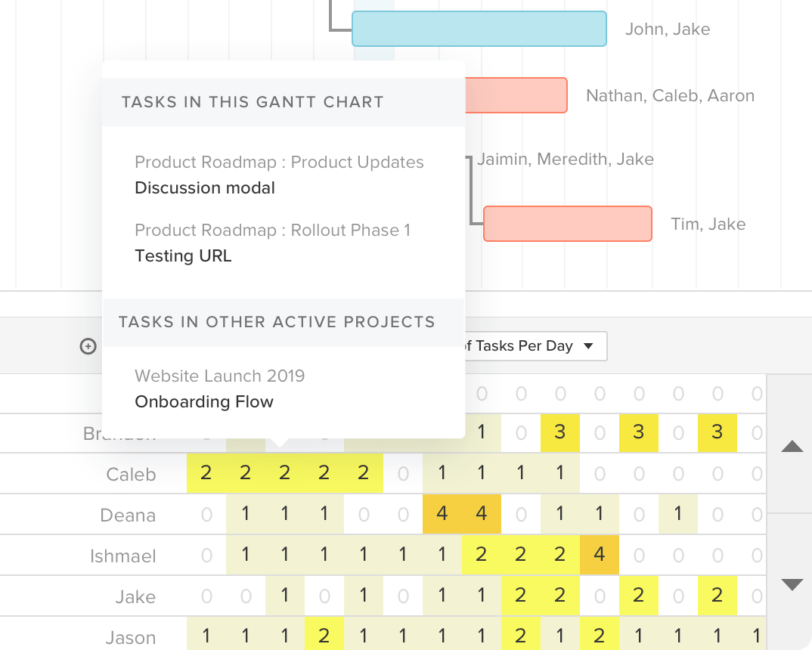Open the Testing URL task
The width and height of the screenshot is (812, 650).
tap(183, 255)
